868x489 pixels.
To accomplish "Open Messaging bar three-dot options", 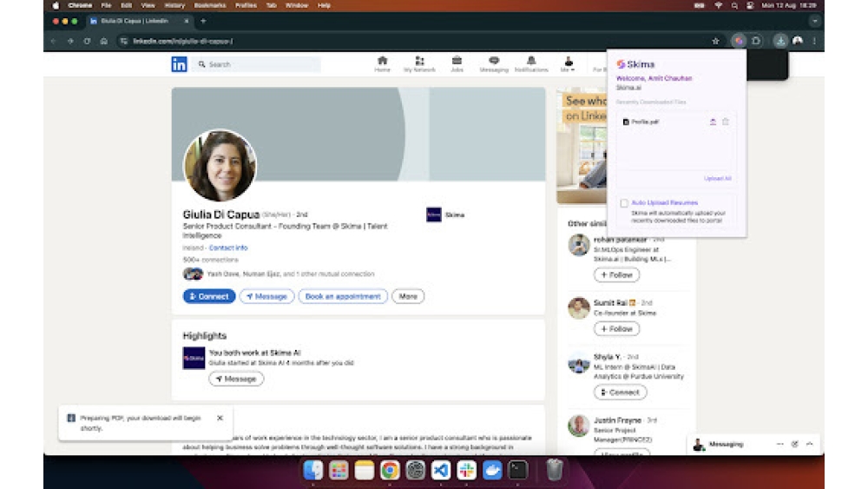I will coord(780,444).
